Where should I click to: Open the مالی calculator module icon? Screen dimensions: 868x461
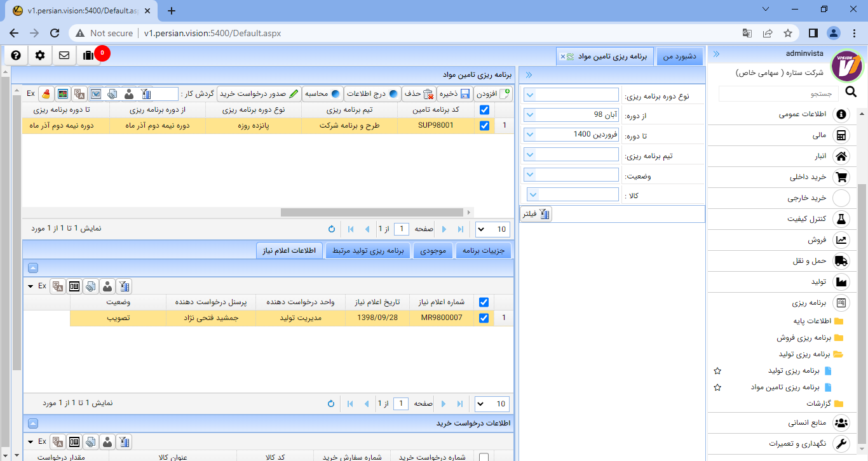tap(841, 135)
